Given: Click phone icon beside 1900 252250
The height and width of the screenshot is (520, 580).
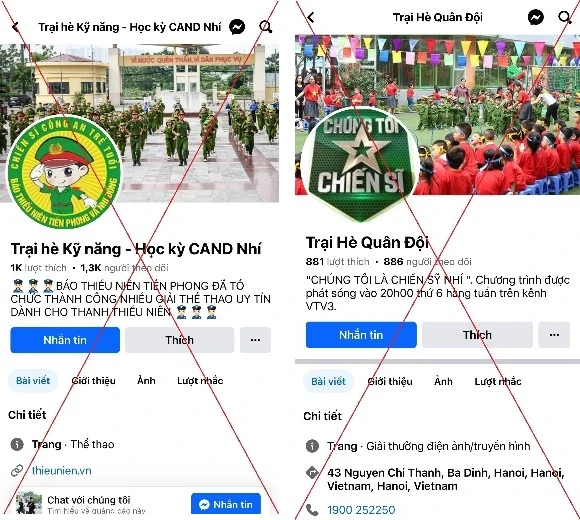Looking at the screenshot, I should pyautogui.click(x=312, y=510).
